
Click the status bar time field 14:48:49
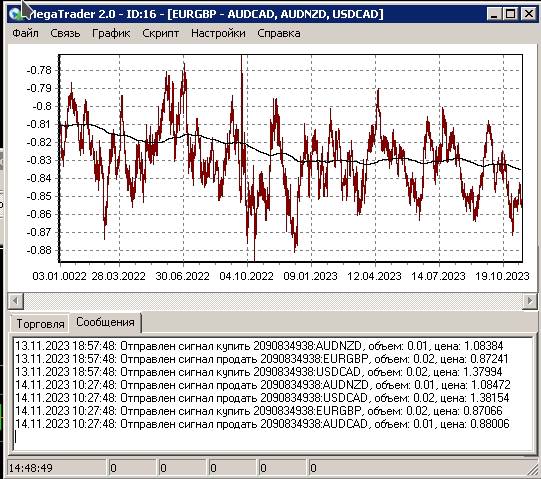click(x=56, y=468)
